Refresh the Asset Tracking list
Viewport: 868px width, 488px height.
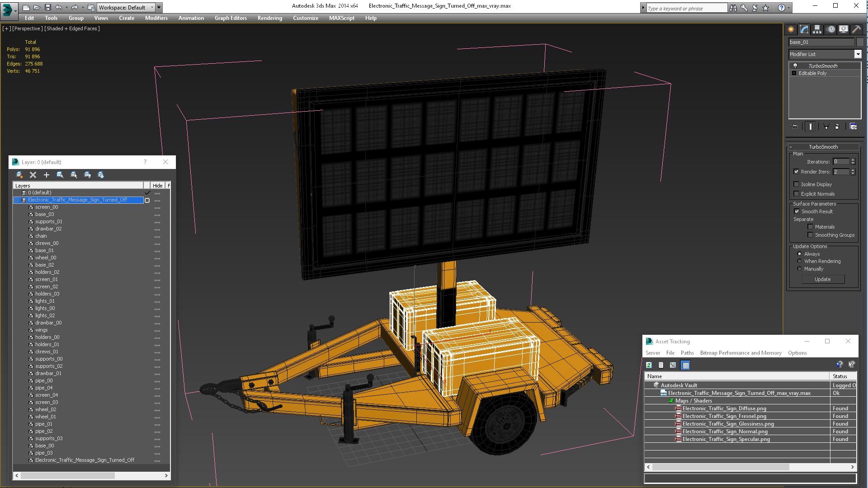[x=649, y=365]
